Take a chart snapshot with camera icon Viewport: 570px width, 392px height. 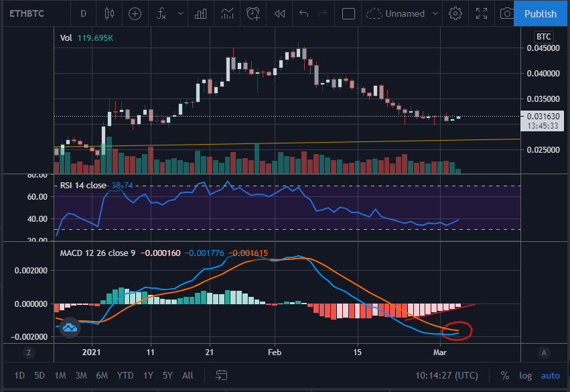pyautogui.click(x=506, y=14)
